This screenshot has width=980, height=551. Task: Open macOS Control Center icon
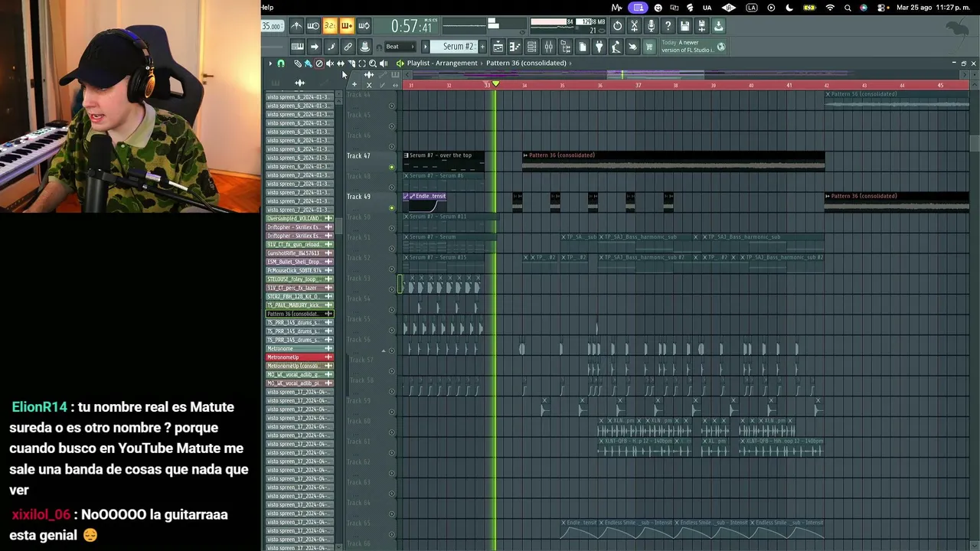881,8
